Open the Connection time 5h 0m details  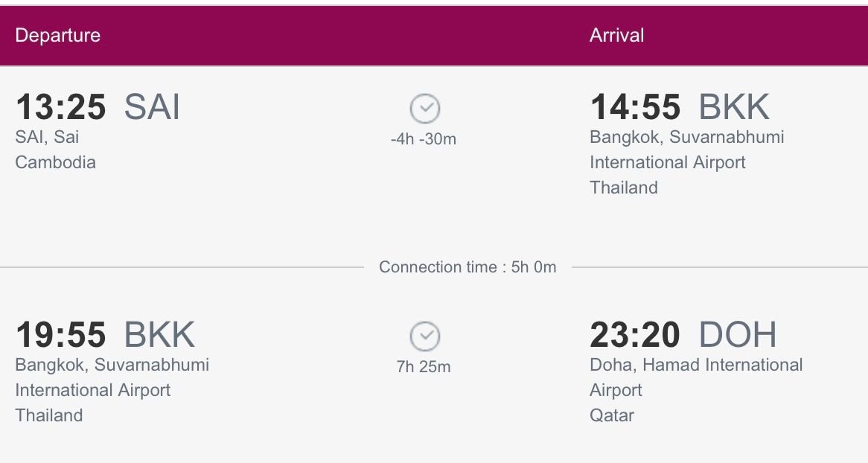tap(467, 266)
